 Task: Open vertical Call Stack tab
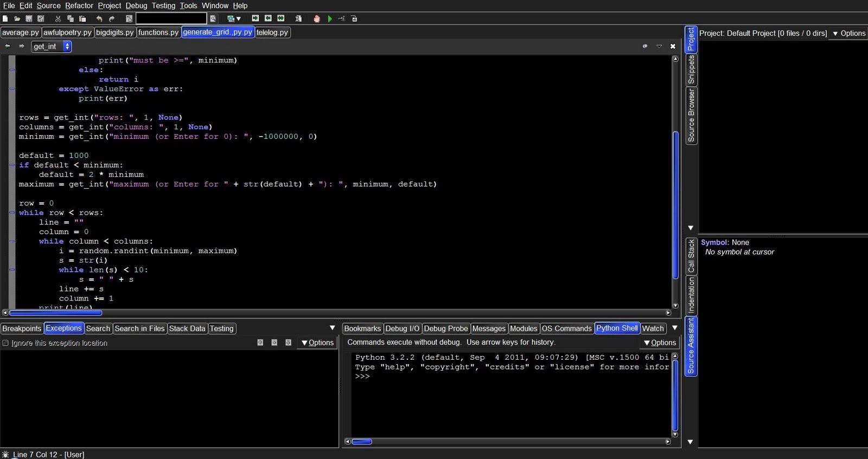point(691,256)
